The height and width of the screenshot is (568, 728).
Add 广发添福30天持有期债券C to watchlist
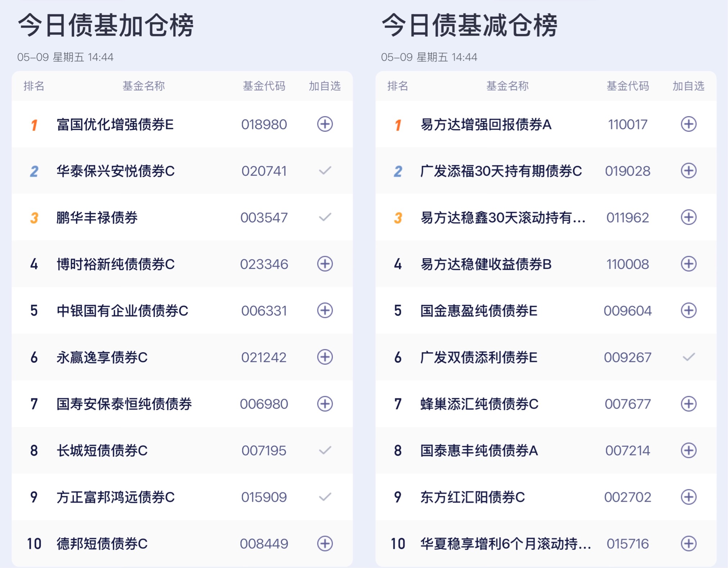688,171
